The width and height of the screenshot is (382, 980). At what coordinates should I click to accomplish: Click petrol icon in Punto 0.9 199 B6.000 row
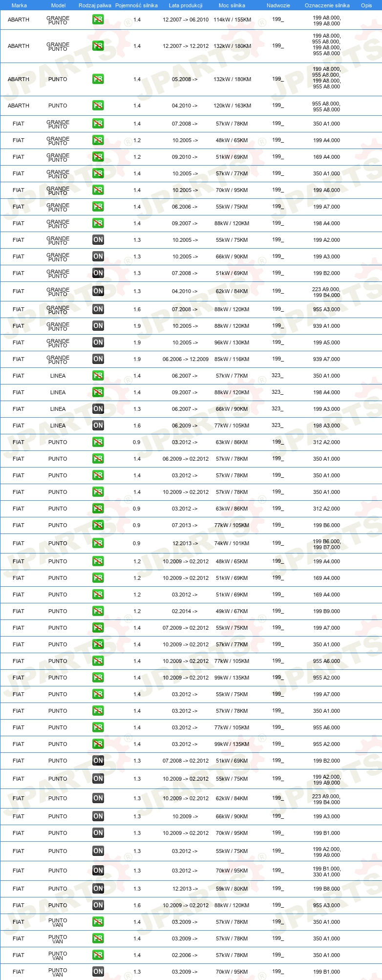[98, 525]
